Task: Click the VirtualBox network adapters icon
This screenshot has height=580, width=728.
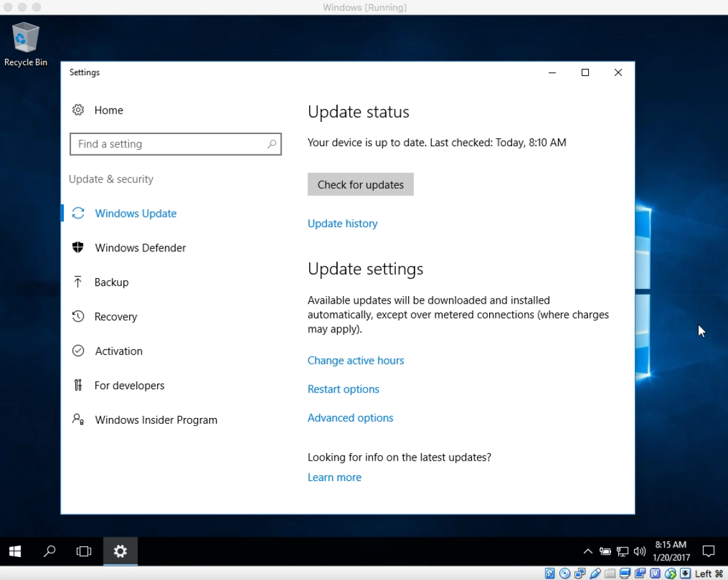Action: pos(580,574)
